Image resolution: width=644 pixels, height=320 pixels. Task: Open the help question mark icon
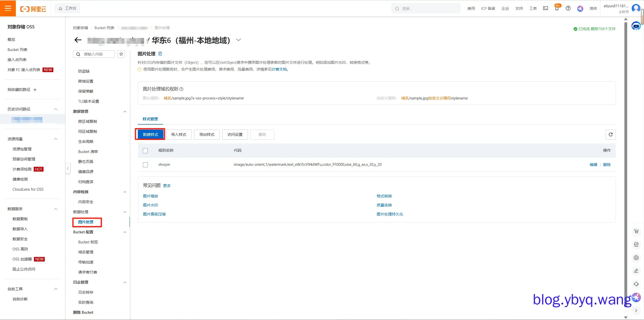point(568,8)
